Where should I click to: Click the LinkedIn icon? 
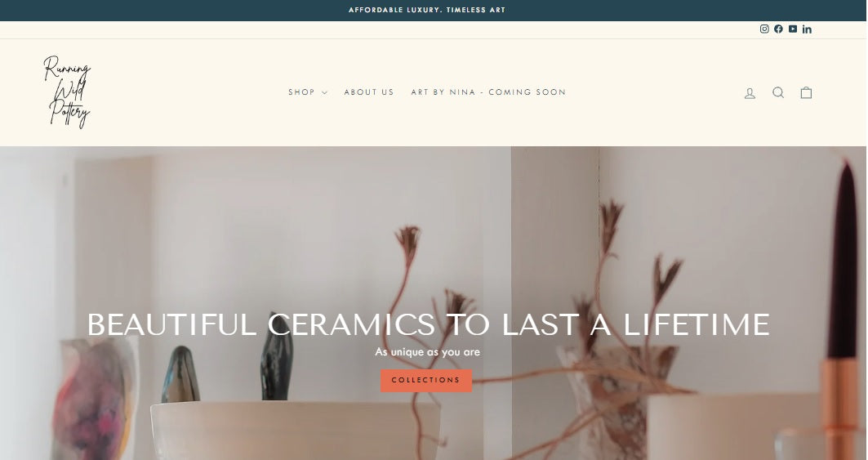[807, 29]
